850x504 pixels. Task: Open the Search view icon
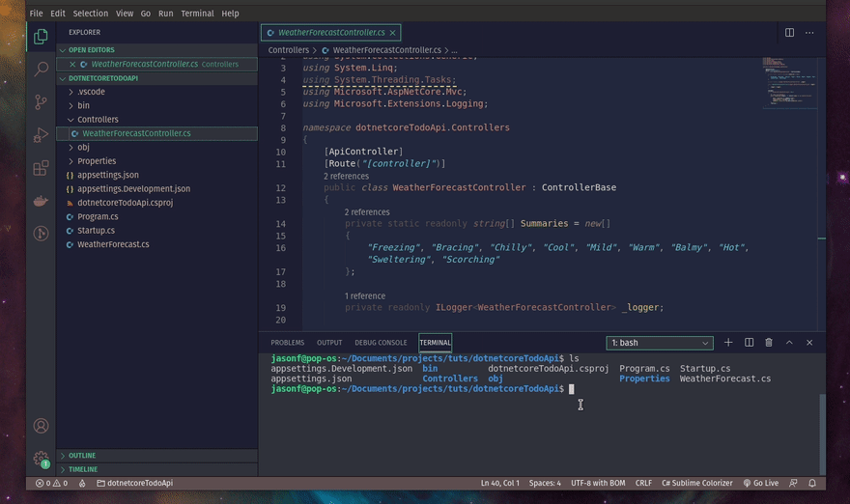[41, 69]
